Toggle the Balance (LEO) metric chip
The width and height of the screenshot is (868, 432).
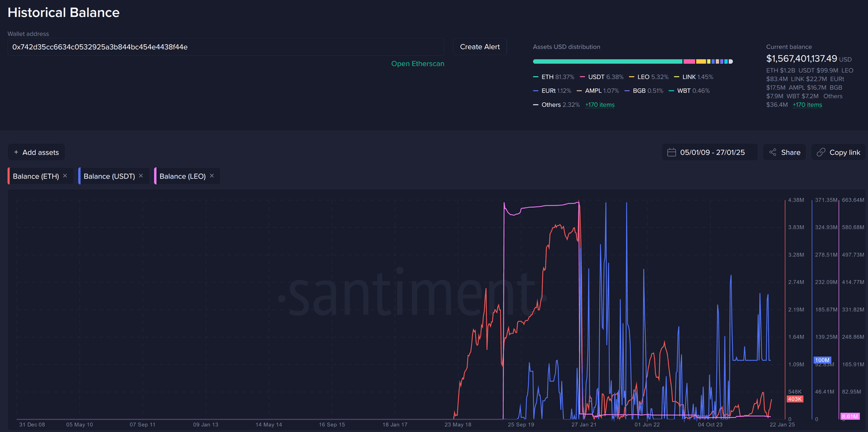tap(182, 176)
